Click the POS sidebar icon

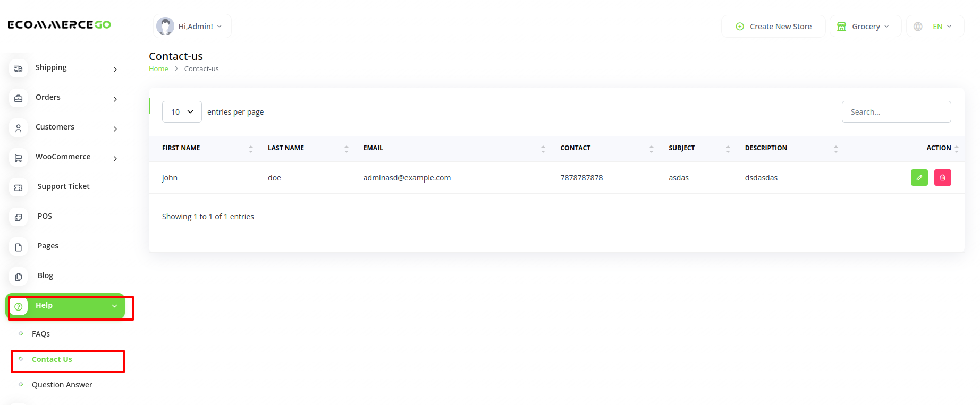[19, 217]
